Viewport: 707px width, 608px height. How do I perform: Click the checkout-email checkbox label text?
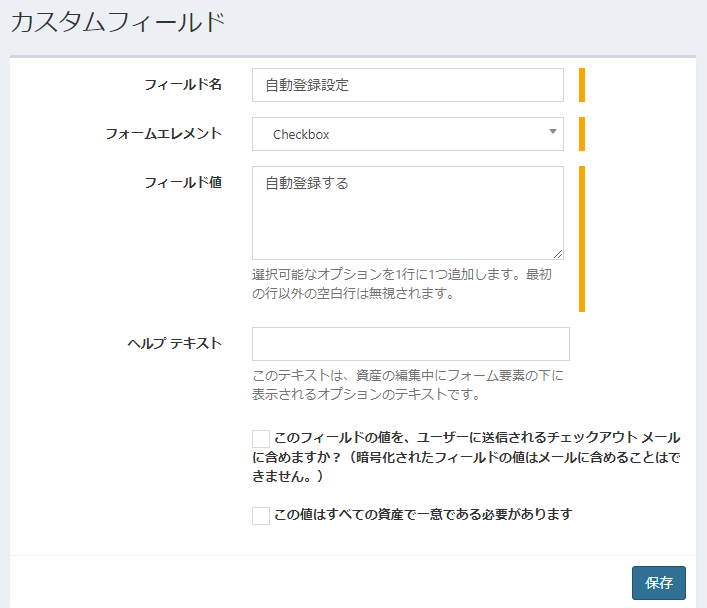tap(470, 456)
